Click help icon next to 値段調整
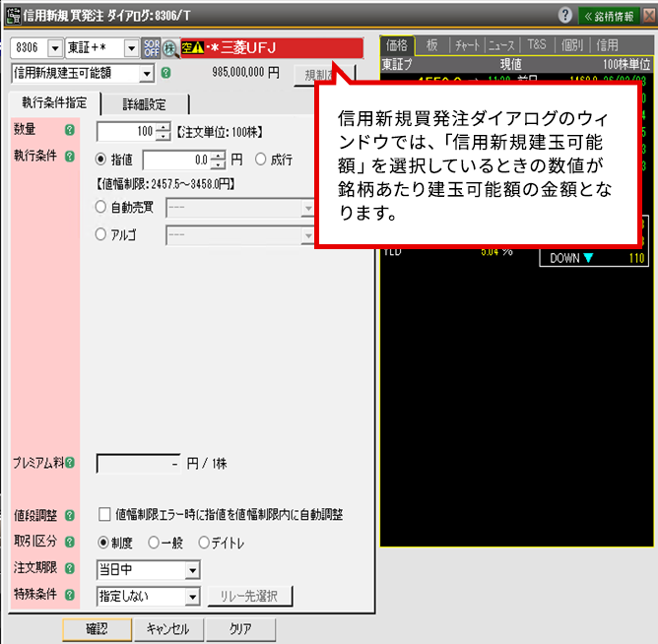This screenshot has height=644, width=658. (x=70, y=515)
